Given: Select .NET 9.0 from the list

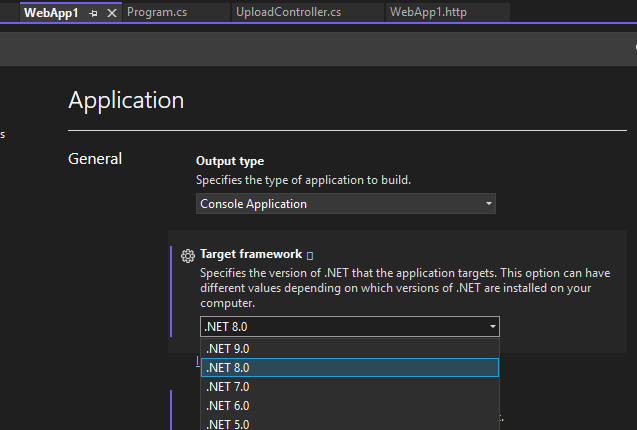Looking at the screenshot, I should pyautogui.click(x=227, y=349).
